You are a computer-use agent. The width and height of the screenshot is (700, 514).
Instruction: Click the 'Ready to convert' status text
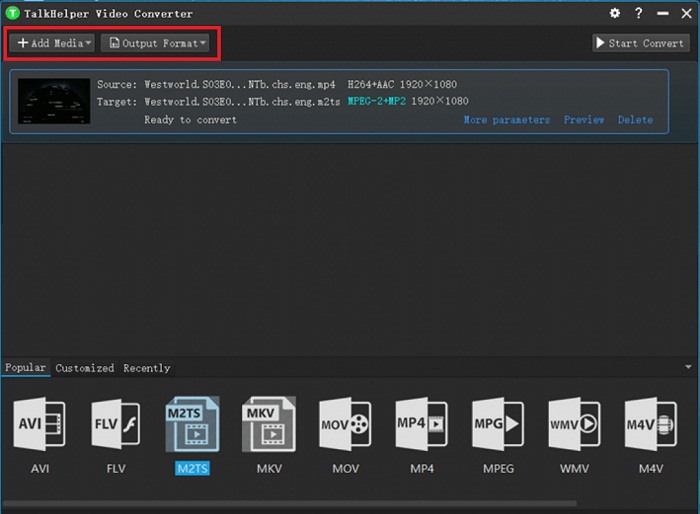pyautogui.click(x=190, y=120)
